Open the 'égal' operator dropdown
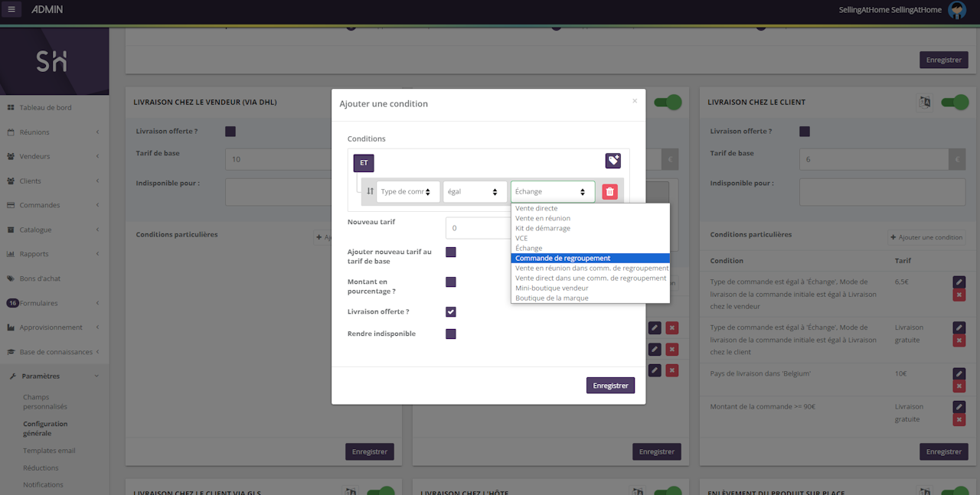Viewport: 980px width, 495px height. click(475, 192)
